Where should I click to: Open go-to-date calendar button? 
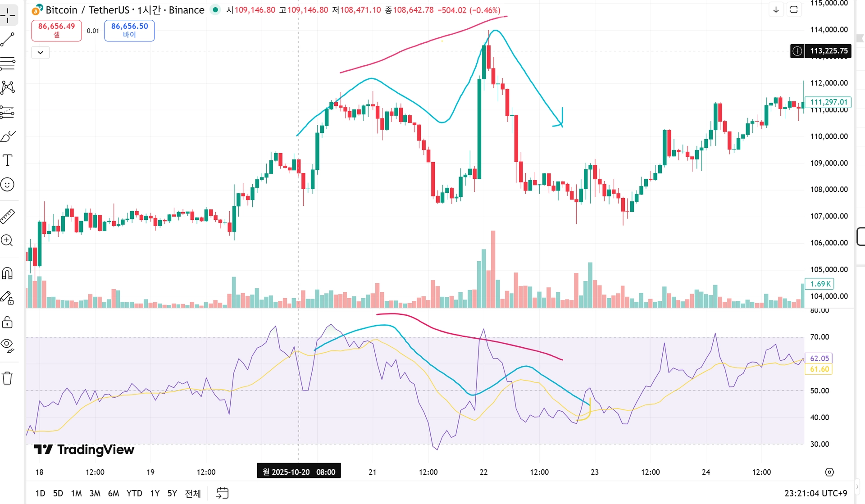223,493
